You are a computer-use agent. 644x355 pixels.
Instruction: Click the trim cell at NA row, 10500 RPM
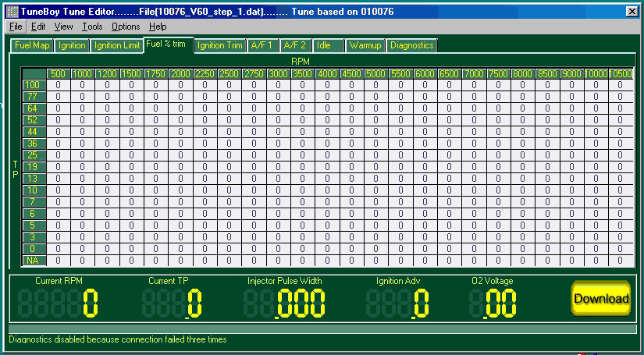coord(621,261)
